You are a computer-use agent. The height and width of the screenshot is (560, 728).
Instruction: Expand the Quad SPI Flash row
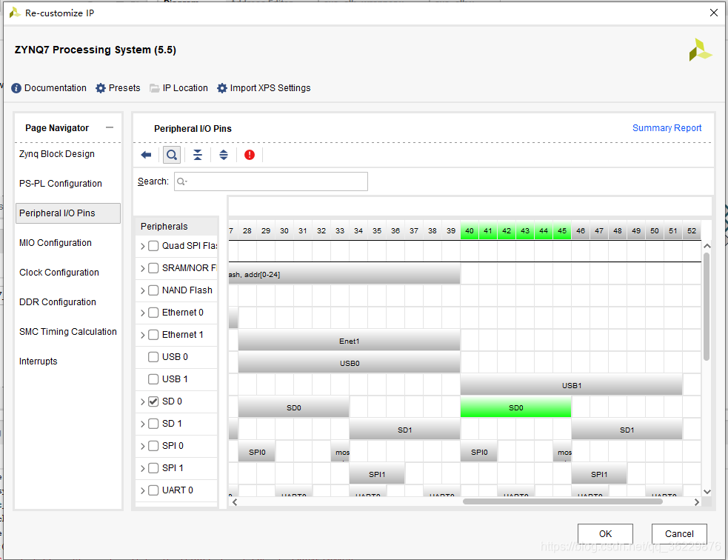(x=142, y=247)
